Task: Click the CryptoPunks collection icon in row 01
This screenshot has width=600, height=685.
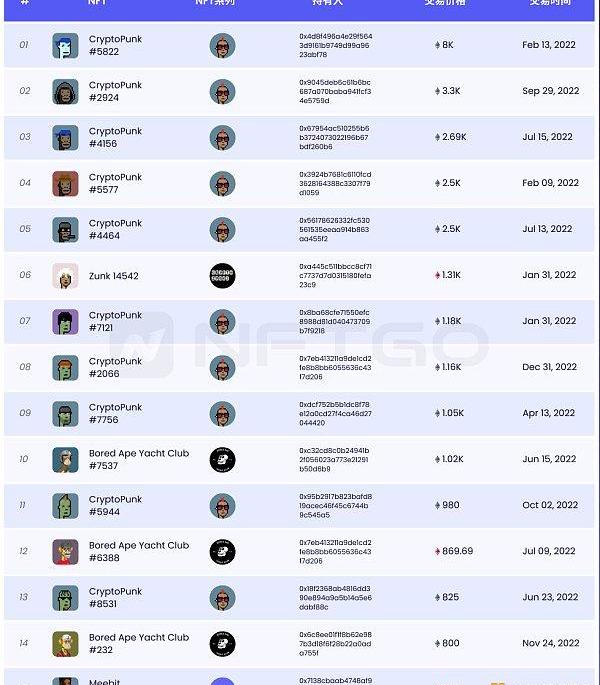Action: point(222,46)
